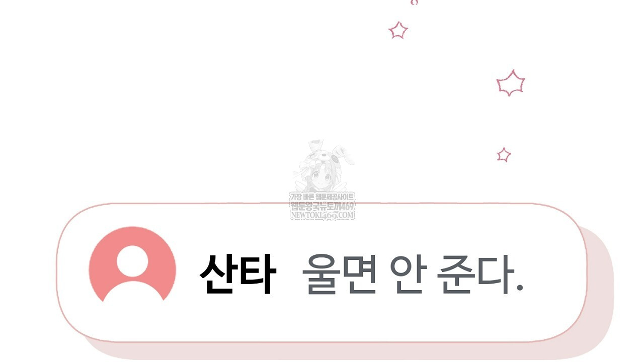The image size is (644, 362).
Task: Click the small star below the large star
Action: tap(504, 155)
